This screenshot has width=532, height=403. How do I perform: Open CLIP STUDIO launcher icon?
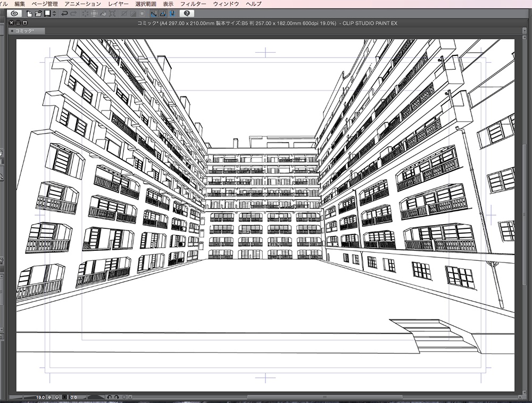click(x=14, y=14)
